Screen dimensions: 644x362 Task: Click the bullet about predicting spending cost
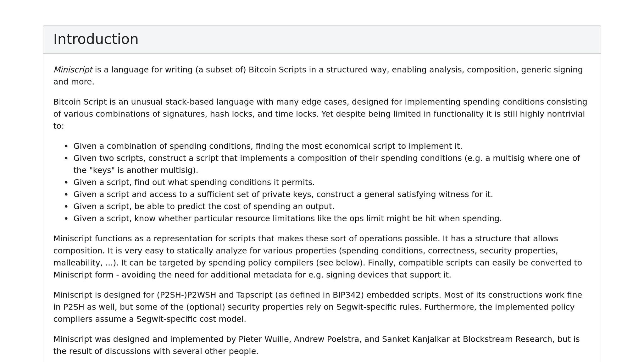(204, 206)
